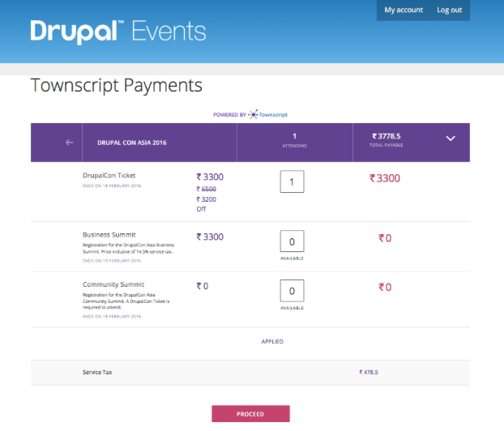The height and width of the screenshot is (431, 504).
Task: Click the Community Summit description text
Action: [x=126, y=301]
